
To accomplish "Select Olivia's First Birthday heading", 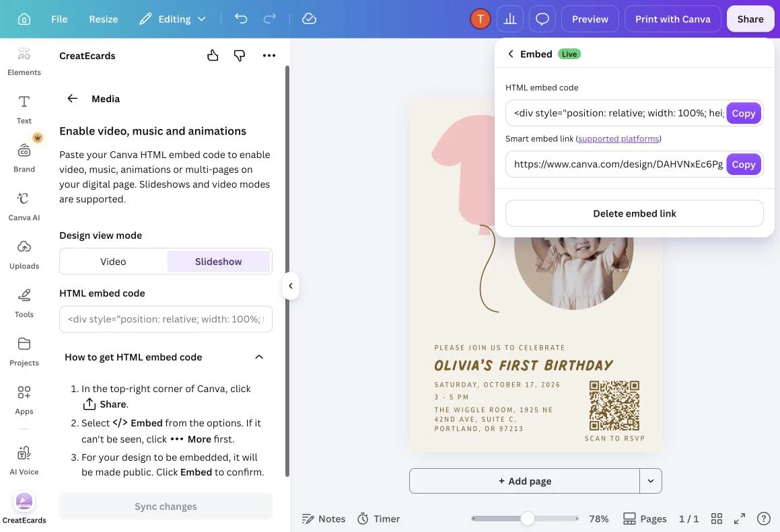I will (x=524, y=365).
